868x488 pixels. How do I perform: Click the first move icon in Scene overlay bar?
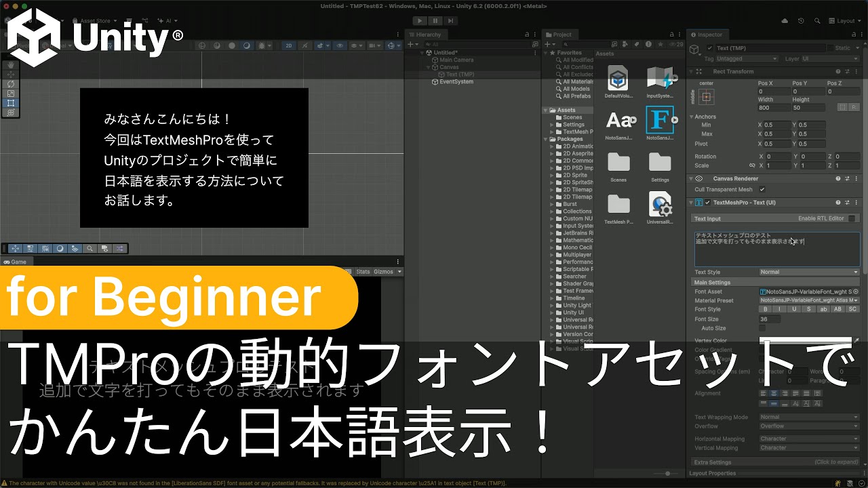16,249
